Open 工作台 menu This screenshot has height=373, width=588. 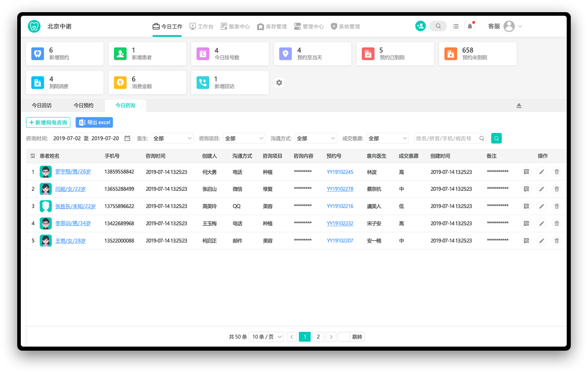(x=201, y=26)
